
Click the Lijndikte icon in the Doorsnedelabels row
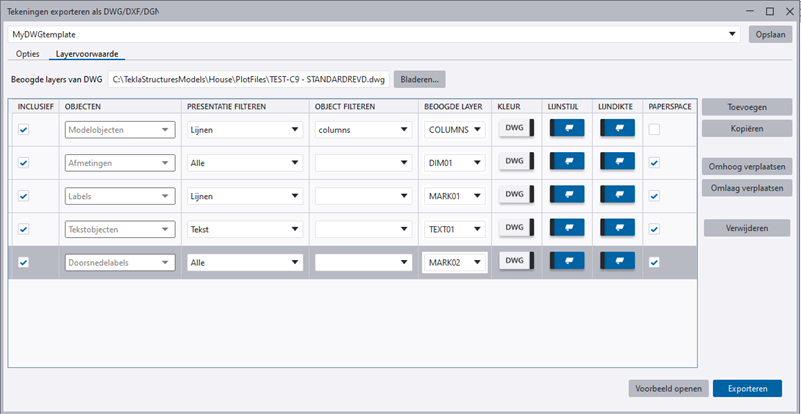point(617,262)
